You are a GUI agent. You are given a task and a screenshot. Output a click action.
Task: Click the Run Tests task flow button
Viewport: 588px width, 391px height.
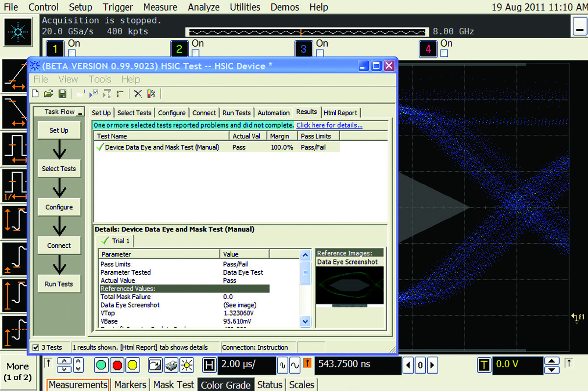59,284
